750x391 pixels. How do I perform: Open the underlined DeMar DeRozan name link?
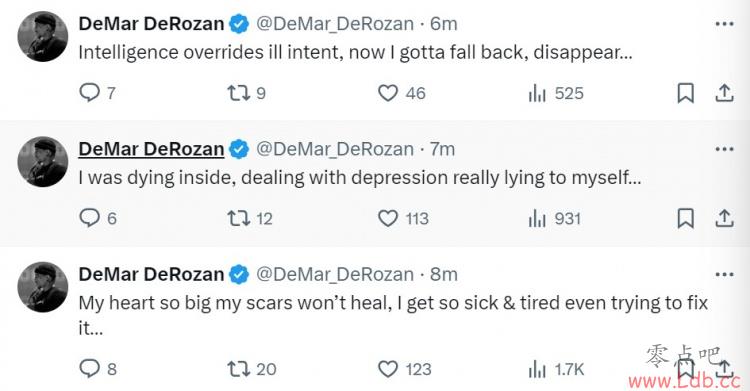pos(151,149)
